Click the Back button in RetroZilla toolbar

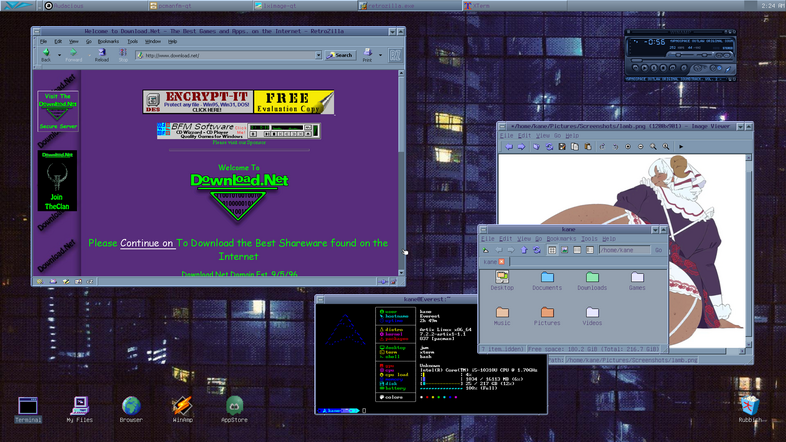[46, 55]
